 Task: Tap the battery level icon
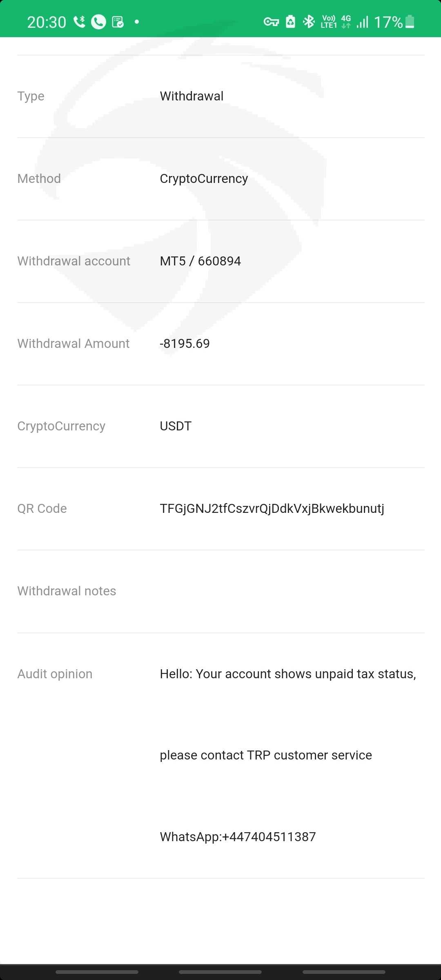point(410,22)
